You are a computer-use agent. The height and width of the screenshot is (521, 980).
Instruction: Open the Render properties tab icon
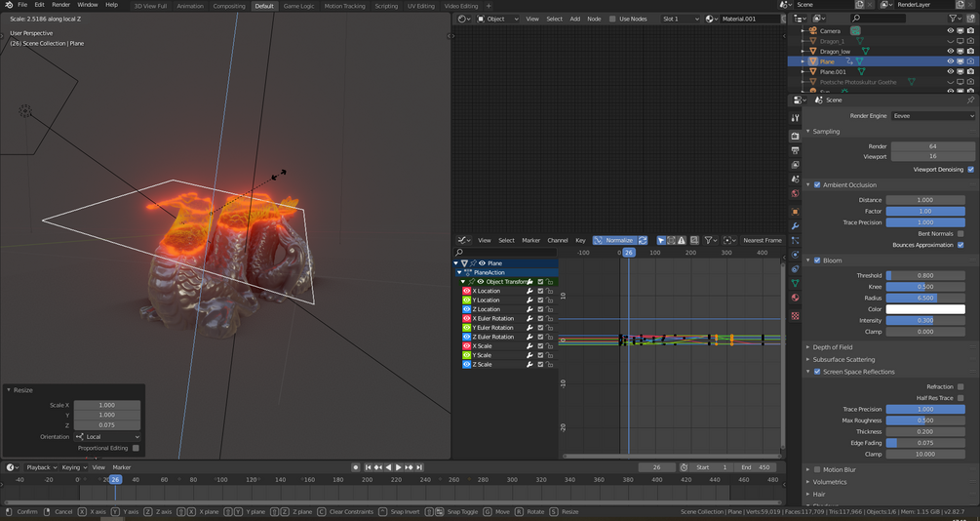point(796,136)
